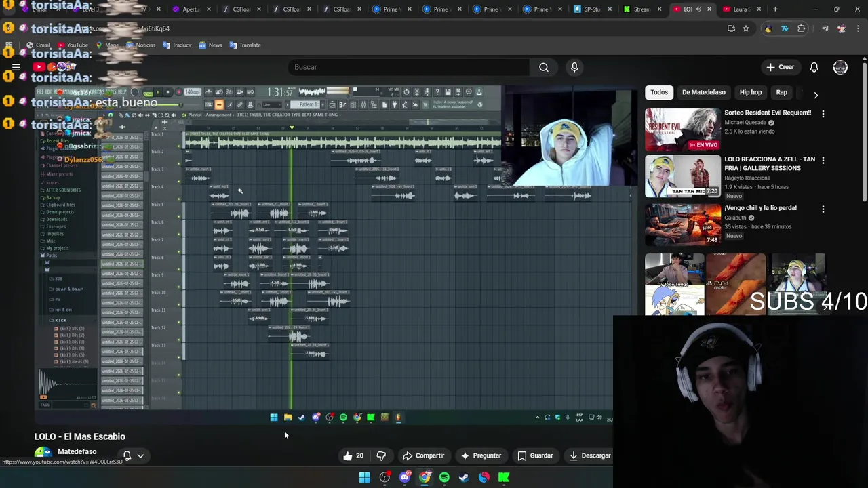Open the News bookmark
The image size is (868, 488).
click(210, 45)
